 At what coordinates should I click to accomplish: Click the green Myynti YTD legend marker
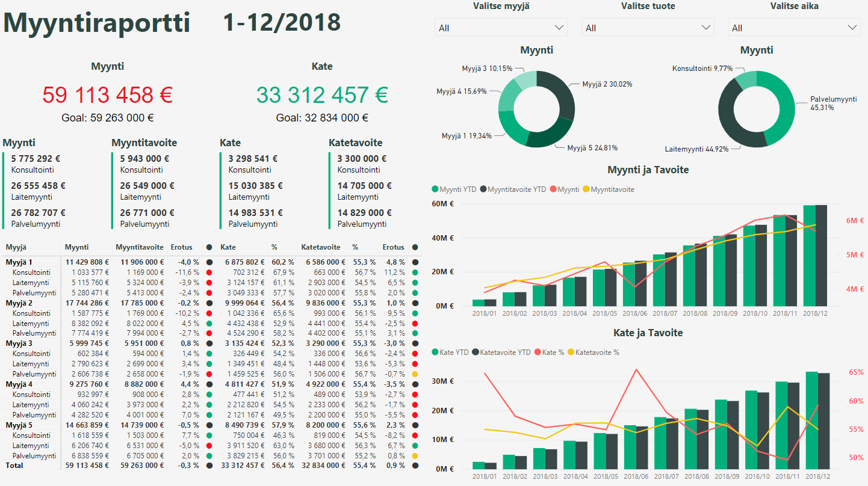point(435,189)
